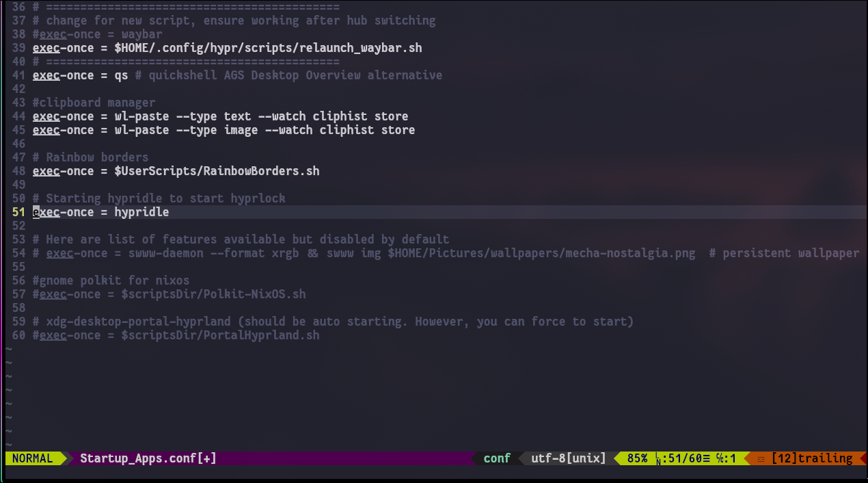Click the Startup_Apps.conf[+] filename in status line
This screenshot has width=868, height=483.
(x=148, y=458)
